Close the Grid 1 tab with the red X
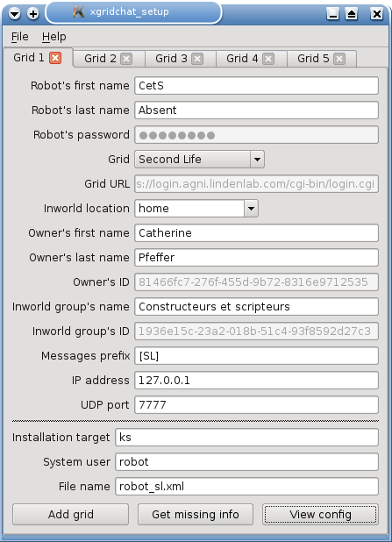 [55, 58]
